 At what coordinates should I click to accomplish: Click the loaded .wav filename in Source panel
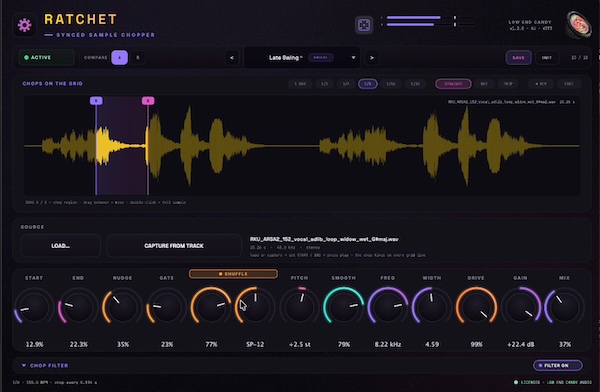[324, 239]
